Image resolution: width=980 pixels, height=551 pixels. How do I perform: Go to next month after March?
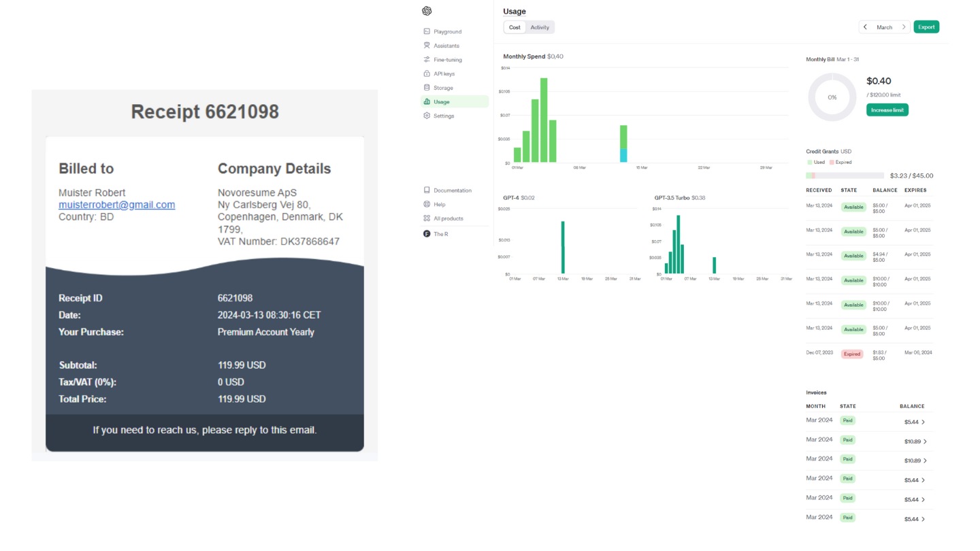click(x=904, y=27)
